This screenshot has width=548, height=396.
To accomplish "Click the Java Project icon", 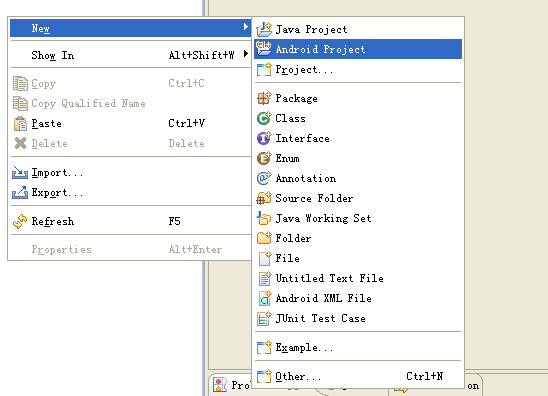I will click(264, 29).
